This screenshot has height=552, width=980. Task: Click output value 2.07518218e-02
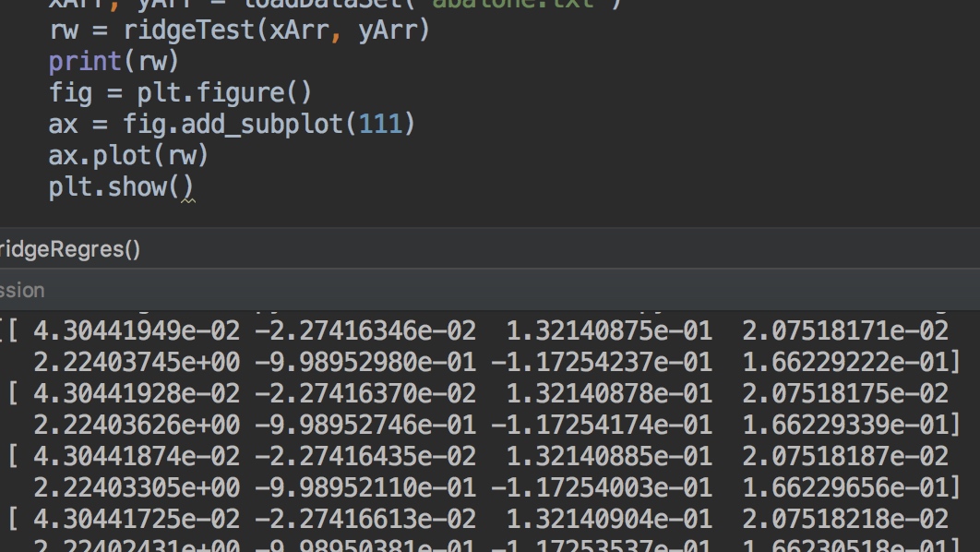(845, 519)
